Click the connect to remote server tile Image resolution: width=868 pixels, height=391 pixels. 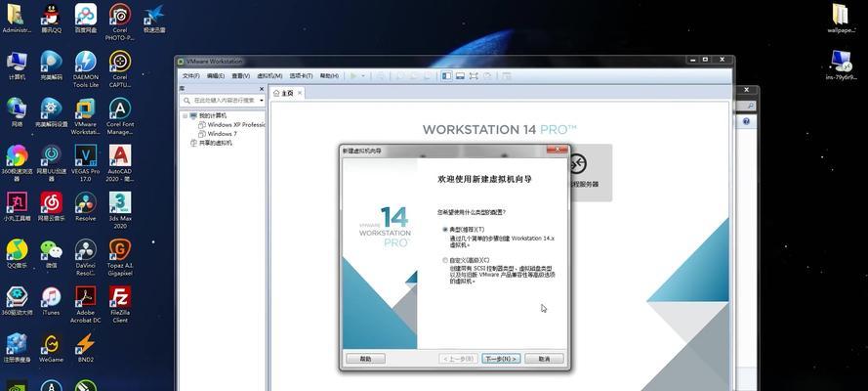pyautogui.click(x=587, y=172)
